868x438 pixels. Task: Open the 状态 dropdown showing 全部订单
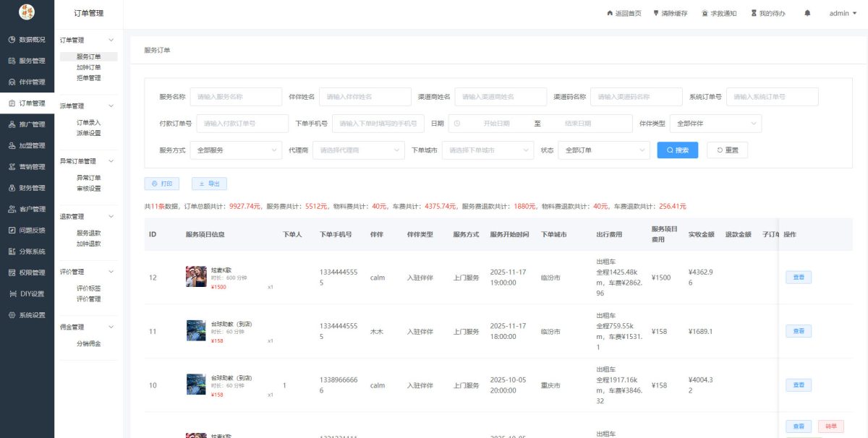(604, 150)
